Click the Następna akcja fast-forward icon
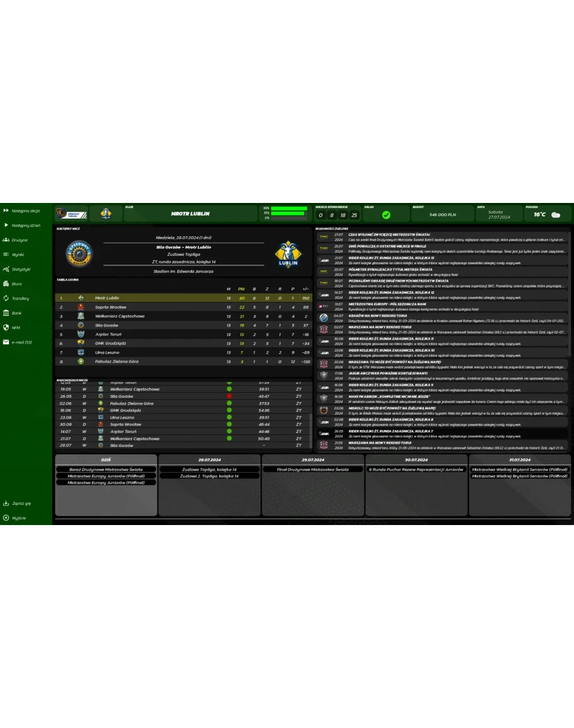Image resolution: width=574 pixels, height=728 pixels. tap(6, 211)
